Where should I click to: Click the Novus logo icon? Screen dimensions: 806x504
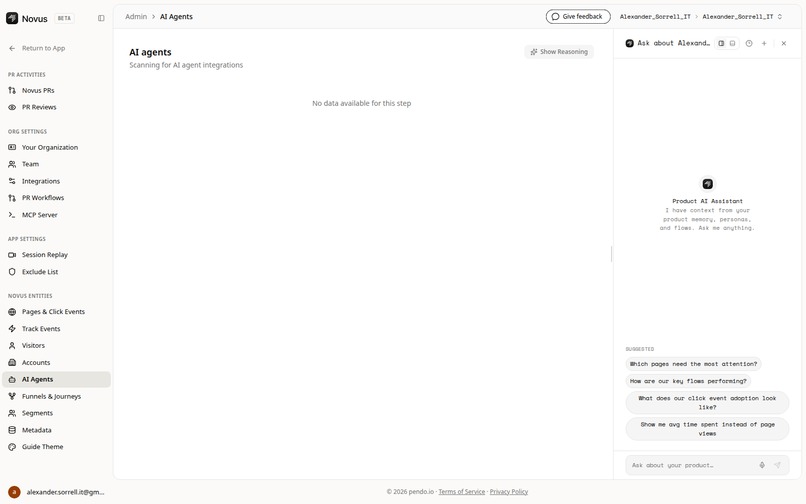[x=12, y=18]
